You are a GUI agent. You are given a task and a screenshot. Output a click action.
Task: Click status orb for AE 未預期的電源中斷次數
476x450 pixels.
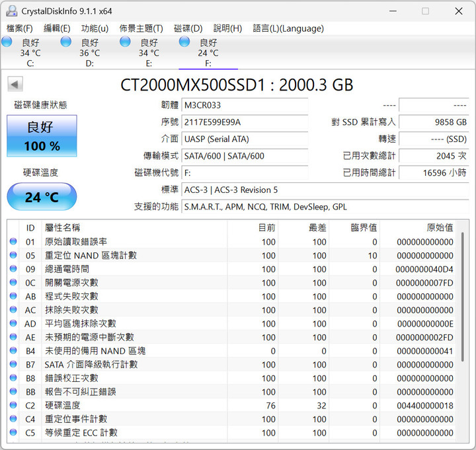click(x=13, y=337)
